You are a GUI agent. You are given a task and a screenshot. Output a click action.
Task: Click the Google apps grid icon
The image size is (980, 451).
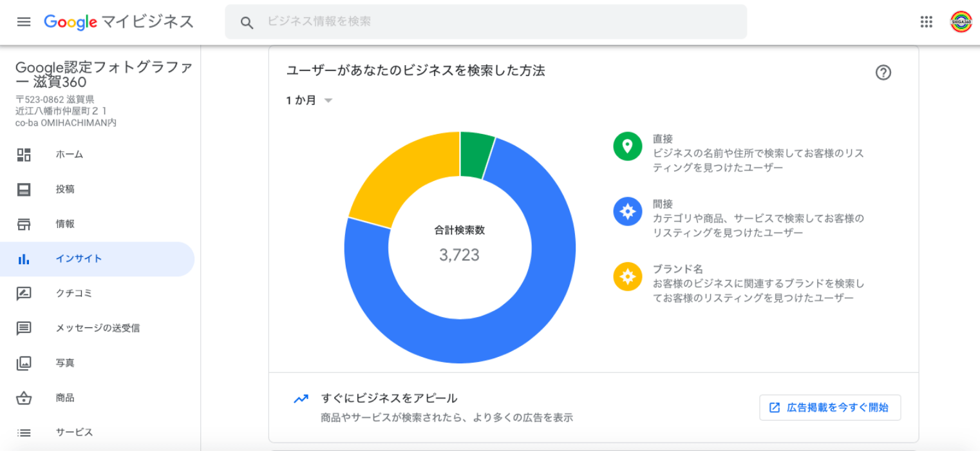pos(926,22)
